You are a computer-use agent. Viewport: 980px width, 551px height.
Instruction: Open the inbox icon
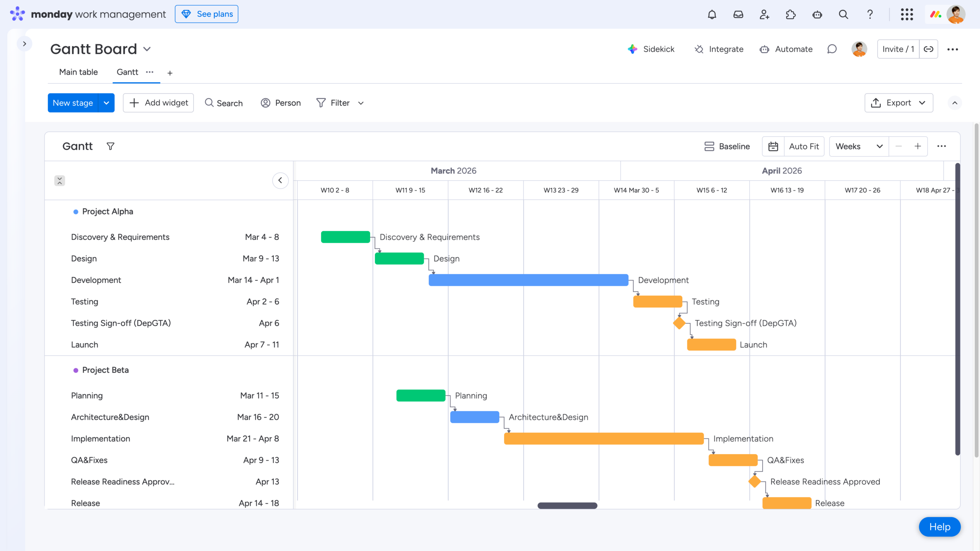pos(738,14)
